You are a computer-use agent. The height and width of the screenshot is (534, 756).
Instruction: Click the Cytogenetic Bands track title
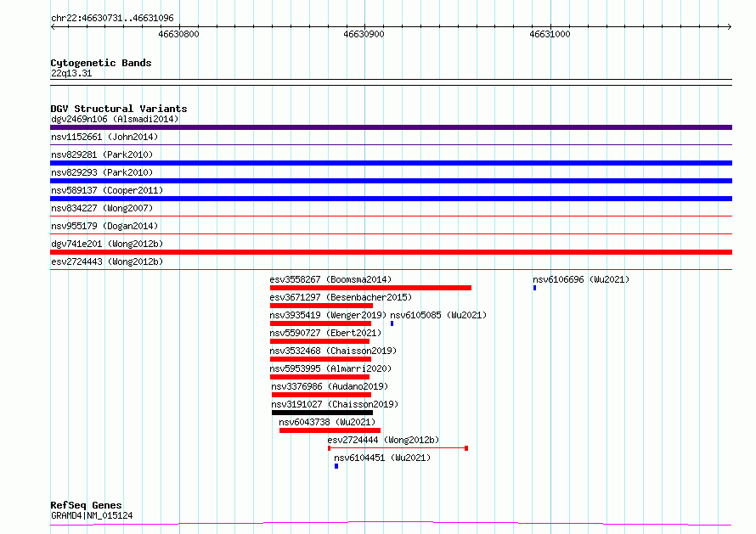click(101, 63)
